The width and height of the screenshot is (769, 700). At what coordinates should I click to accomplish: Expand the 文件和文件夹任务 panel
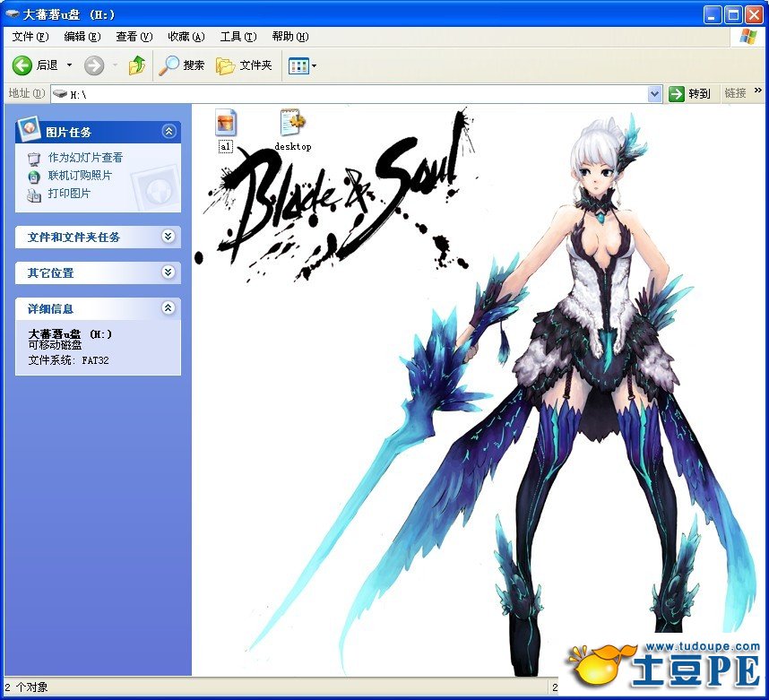[168, 237]
